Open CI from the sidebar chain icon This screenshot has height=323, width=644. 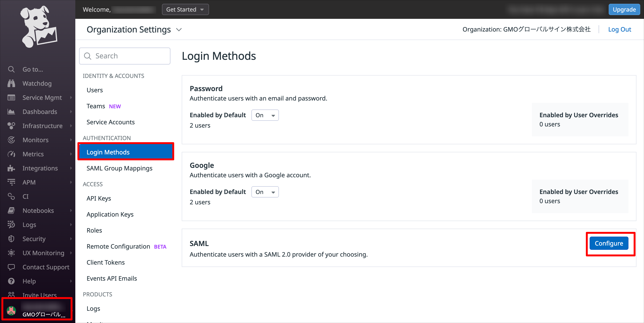point(11,196)
